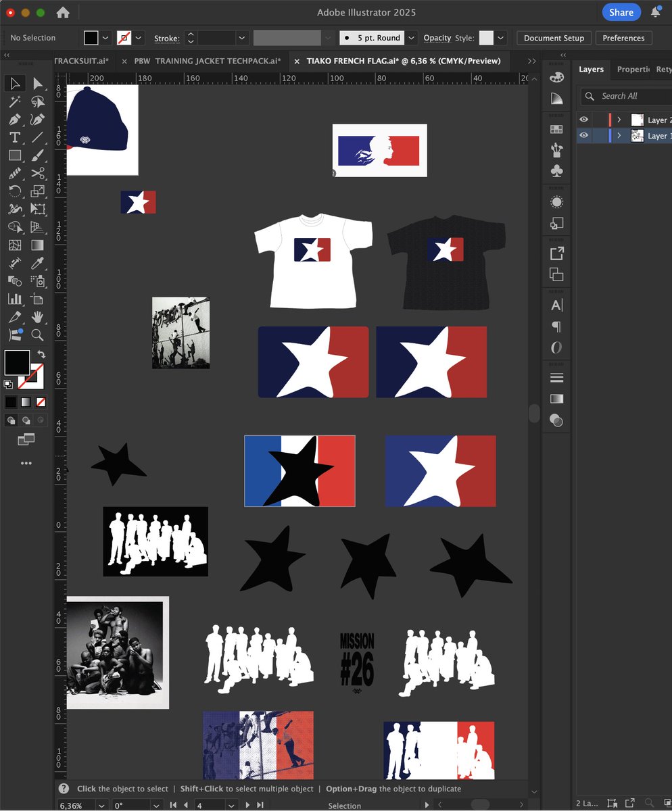This screenshot has height=811, width=672.
Task: Select the Direct Selection tool
Action: click(38, 83)
